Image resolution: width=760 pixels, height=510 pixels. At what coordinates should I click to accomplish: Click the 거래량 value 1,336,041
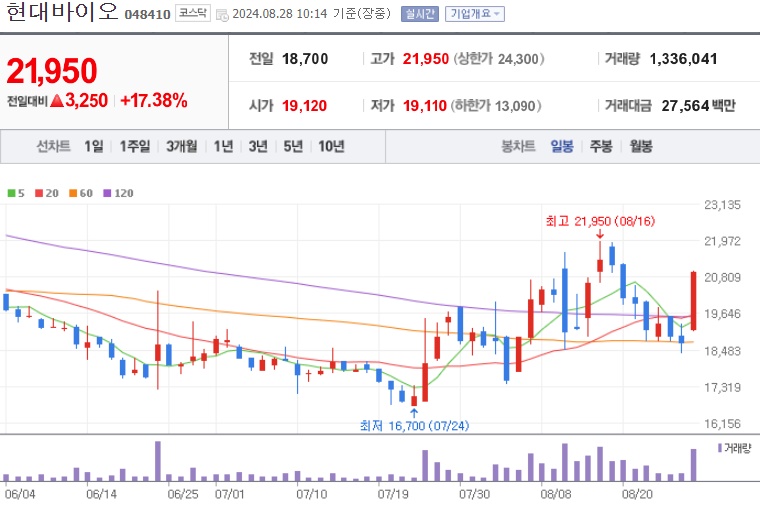[x=683, y=59]
